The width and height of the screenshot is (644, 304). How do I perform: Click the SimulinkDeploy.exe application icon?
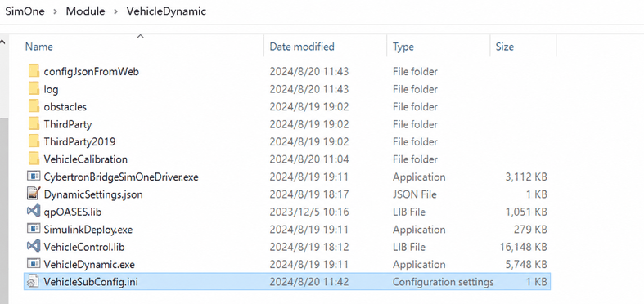[34, 229]
